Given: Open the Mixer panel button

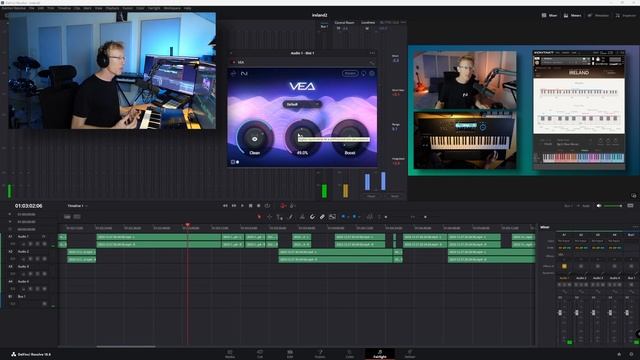Looking at the screenshot, I should [549, 15].
